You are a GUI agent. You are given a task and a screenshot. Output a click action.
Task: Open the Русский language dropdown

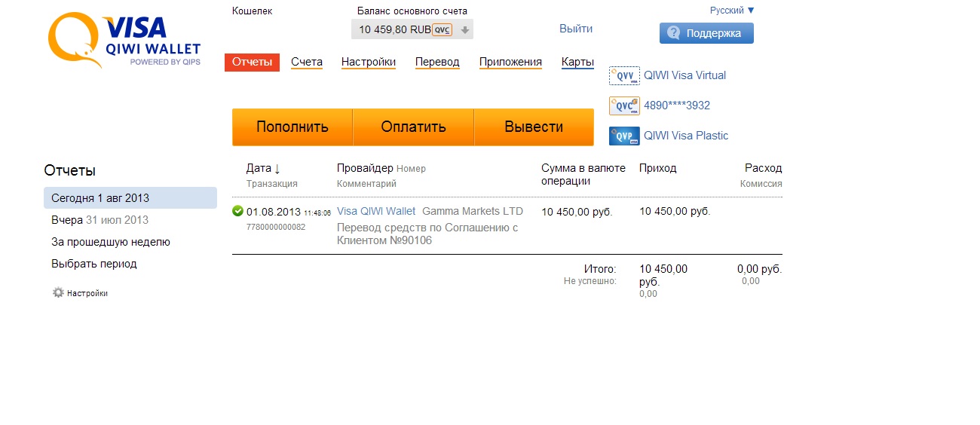click(732, 11)
